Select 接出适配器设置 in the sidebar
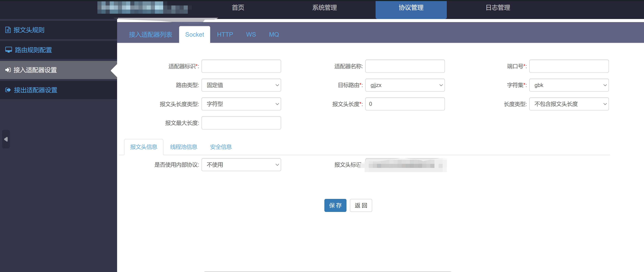 pos(59,90)
